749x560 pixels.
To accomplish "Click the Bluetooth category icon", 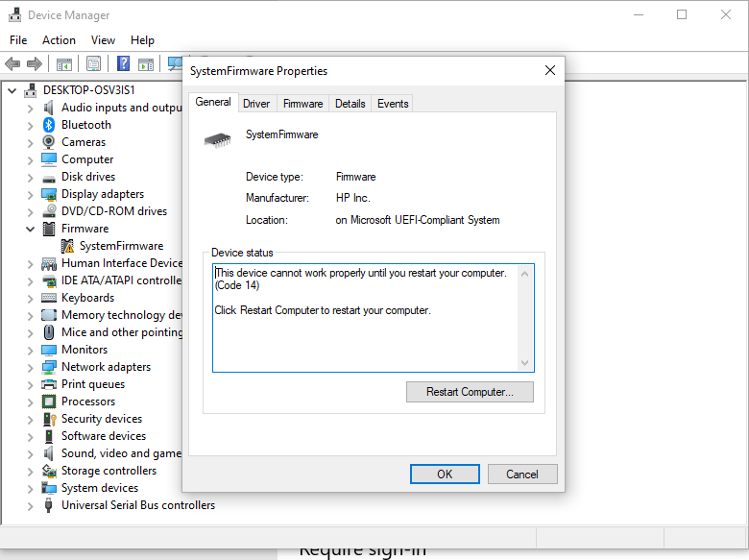I will tap(49, 125).
